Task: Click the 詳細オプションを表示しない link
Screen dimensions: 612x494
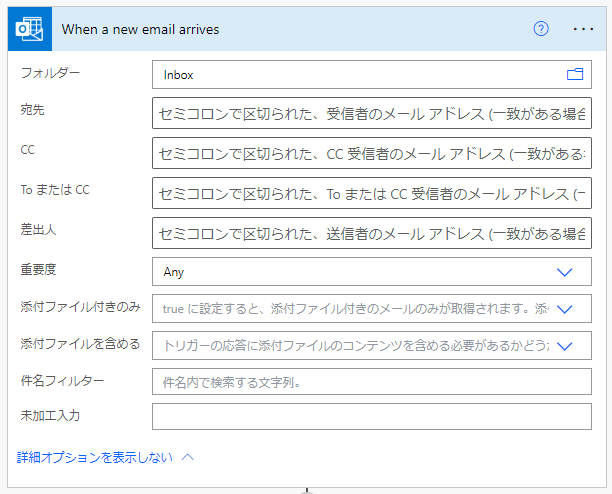Action: pos(94,457)
